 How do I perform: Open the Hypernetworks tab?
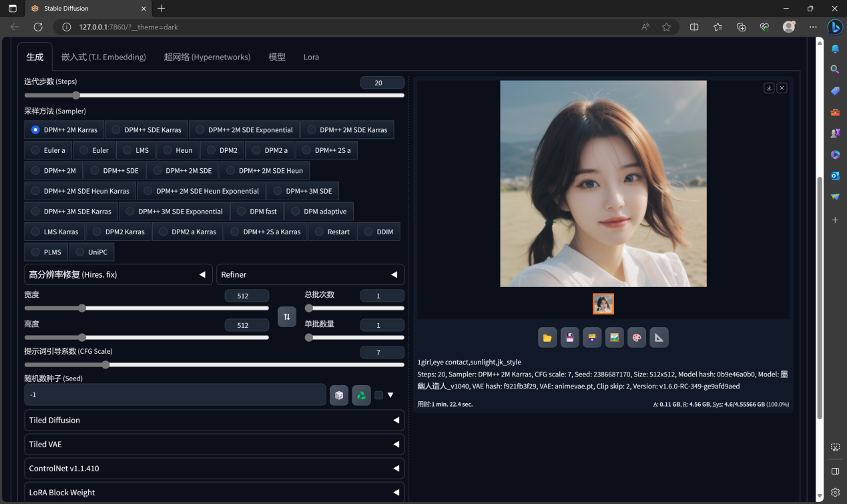point(207,57)
